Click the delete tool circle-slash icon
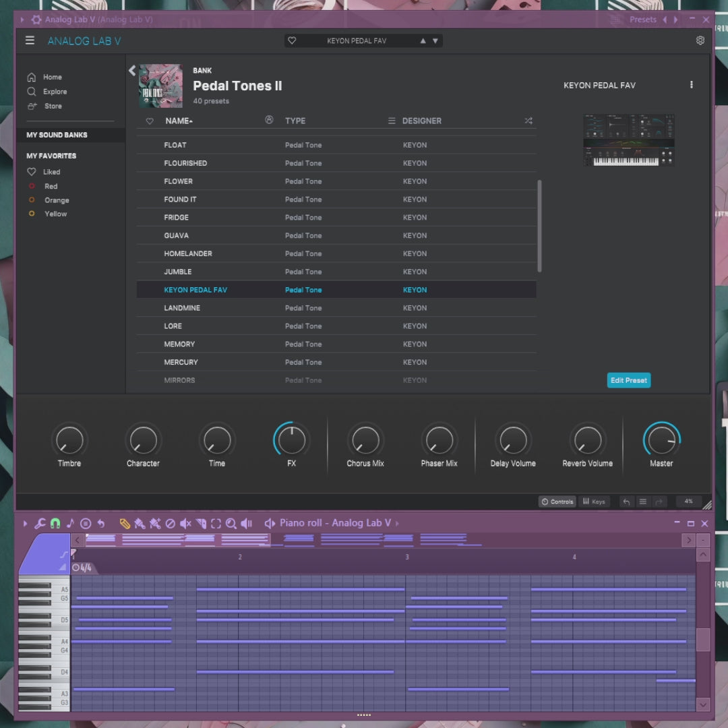The width and height of the screenshot is (728, 728). [x=171, y=523]
